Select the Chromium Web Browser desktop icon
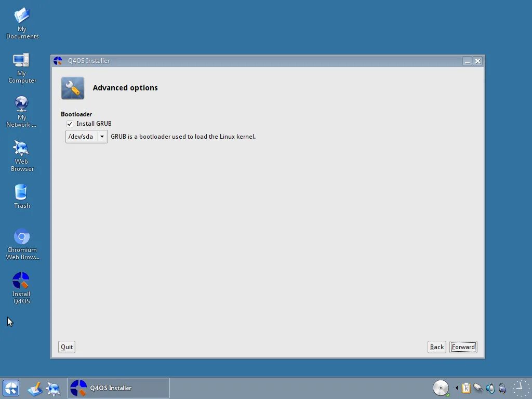 point(22,244)
